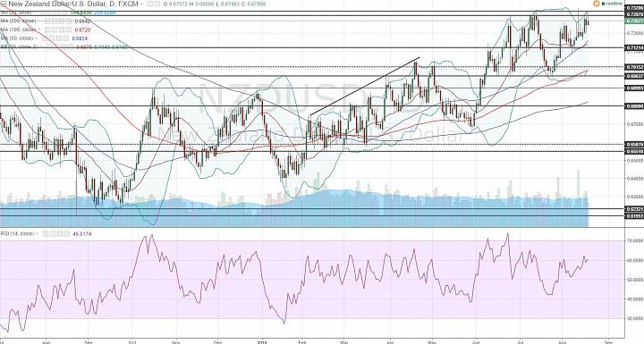
Task: Click the 0.65519 price line label
Action: coord(634,151)
